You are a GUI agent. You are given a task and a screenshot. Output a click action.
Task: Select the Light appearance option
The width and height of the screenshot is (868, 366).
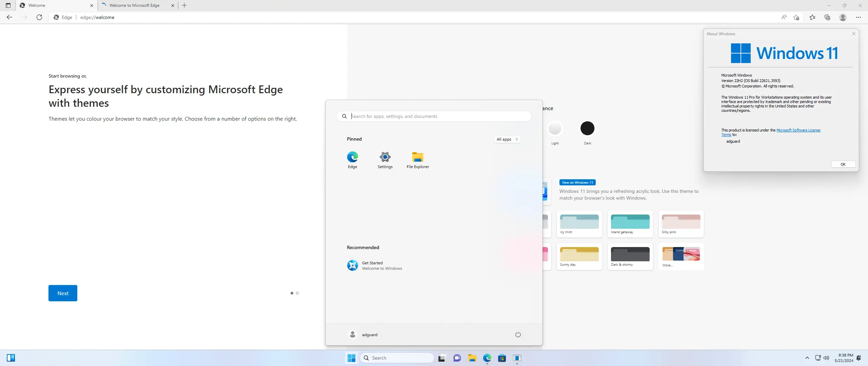[555, 128]
